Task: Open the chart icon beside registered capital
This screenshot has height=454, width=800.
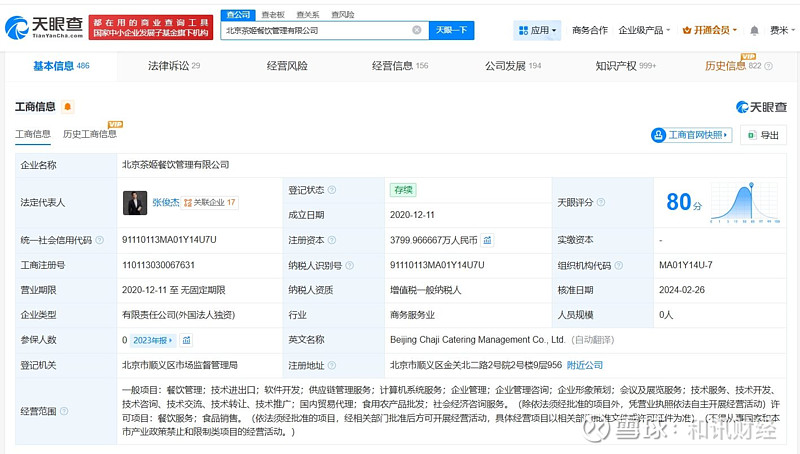Action: point(487,240)
